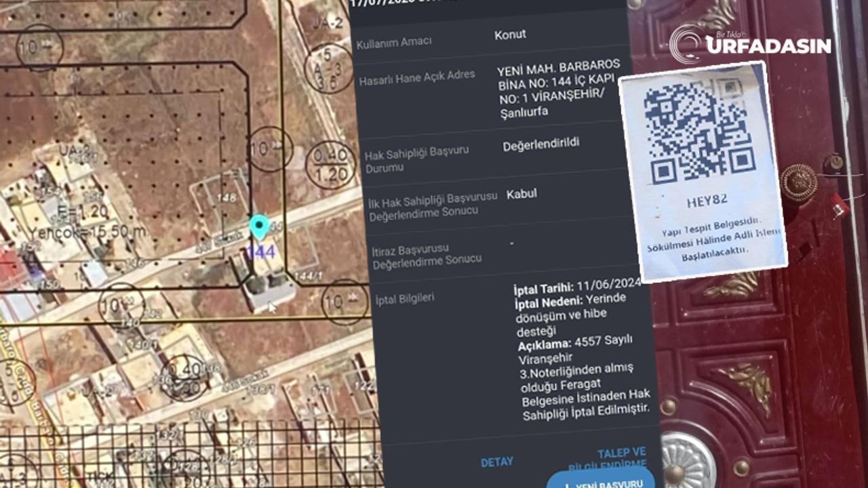Click 'Hak Sahipliği Başvuru Durumu' label
This screenshot has height=488, width=868.
pyautogui.click(x=416, y=159)
